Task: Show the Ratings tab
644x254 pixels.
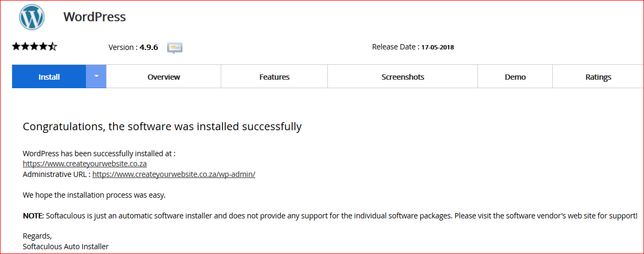Action: tap(598, 77)
